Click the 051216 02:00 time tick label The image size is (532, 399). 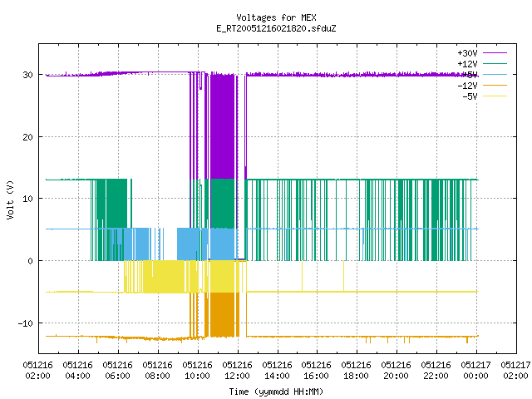tap(37, 371)
